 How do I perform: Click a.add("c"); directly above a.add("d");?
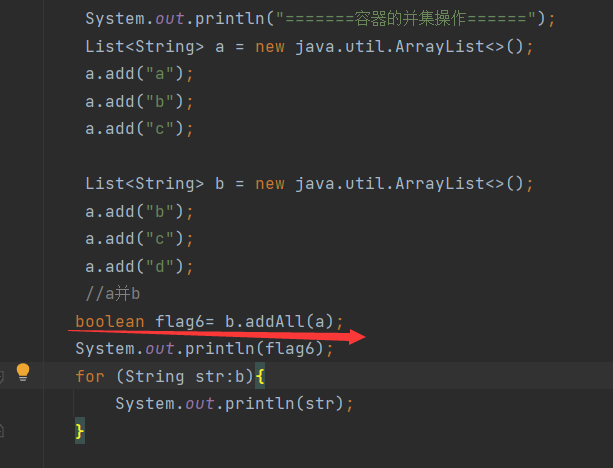point(140,238)
